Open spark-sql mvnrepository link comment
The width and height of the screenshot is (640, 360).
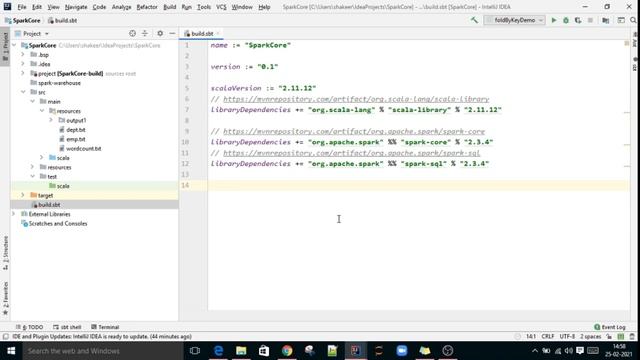pyautogui.click(x=351, y=153)
